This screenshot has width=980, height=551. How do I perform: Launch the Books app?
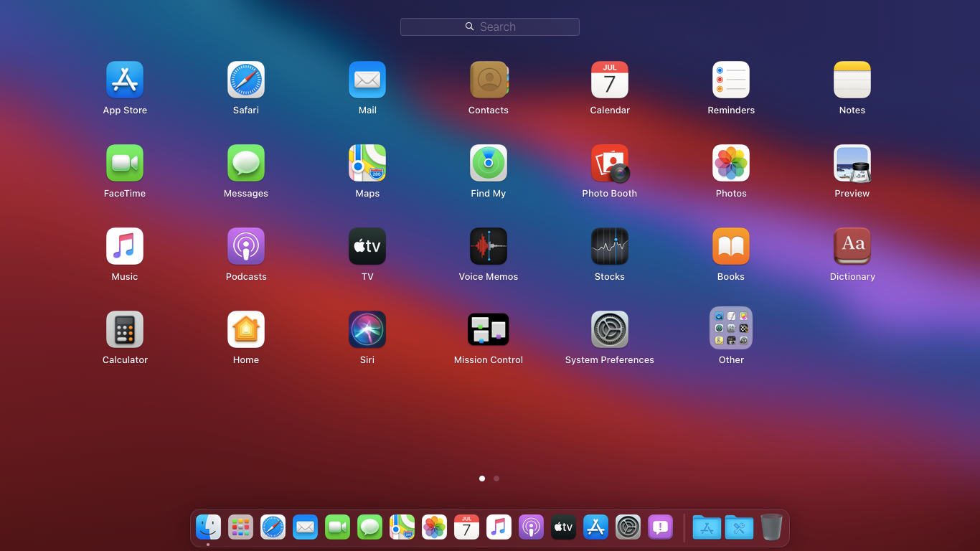[x=731, y=246]
